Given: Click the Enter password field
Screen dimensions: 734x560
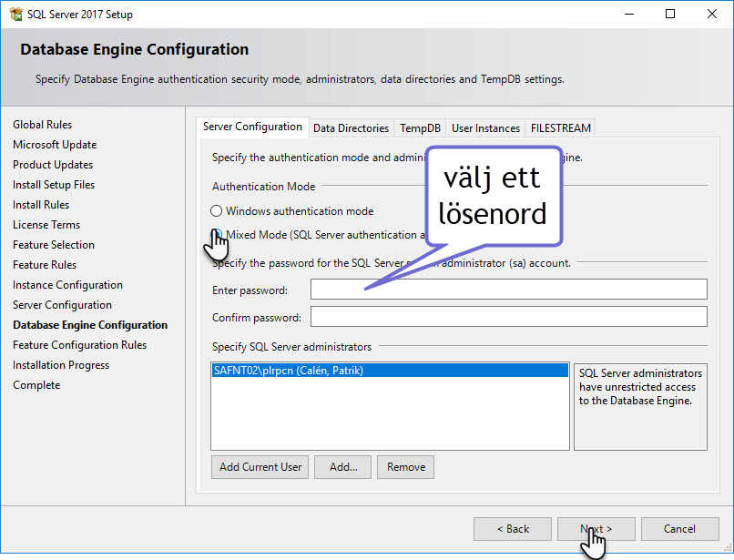Looking at the screenshot, I should click(x=509, y=290).
